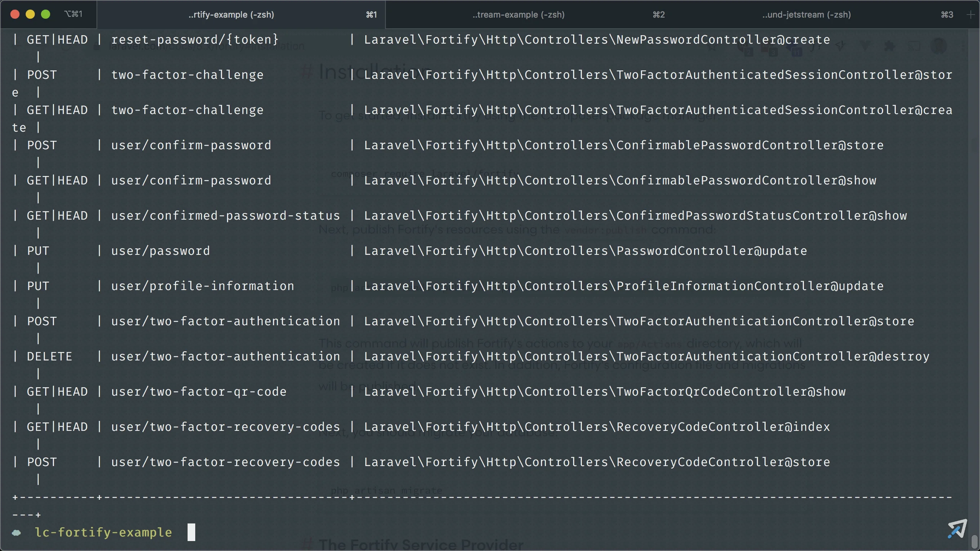
Task: Click the yellow minimize window button
Action: coord(30,14)
